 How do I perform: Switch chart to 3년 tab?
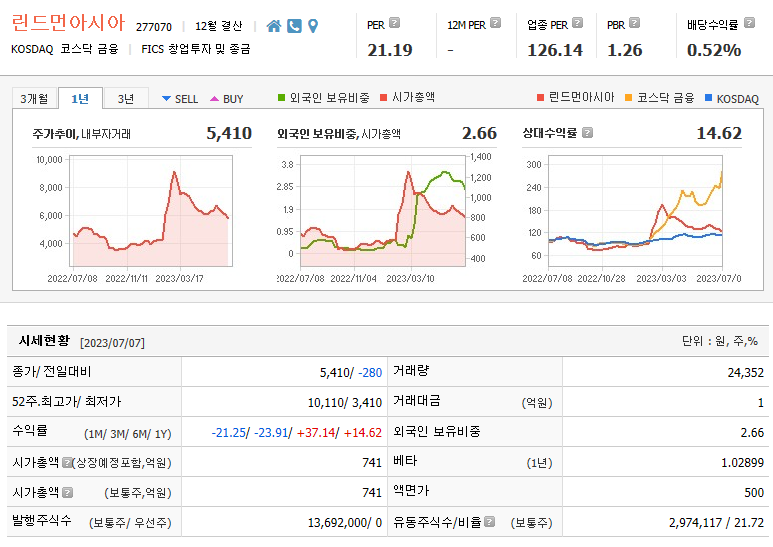coord(126,99)
